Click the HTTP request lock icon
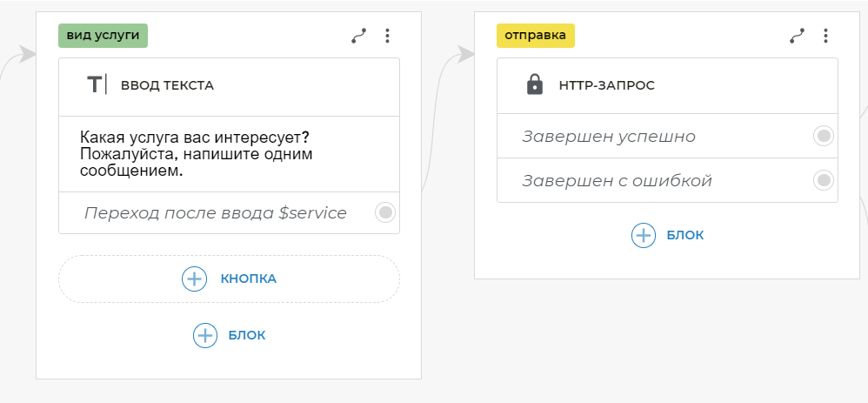868x403 pixels. pyautogui.click(x=535, y=85)
